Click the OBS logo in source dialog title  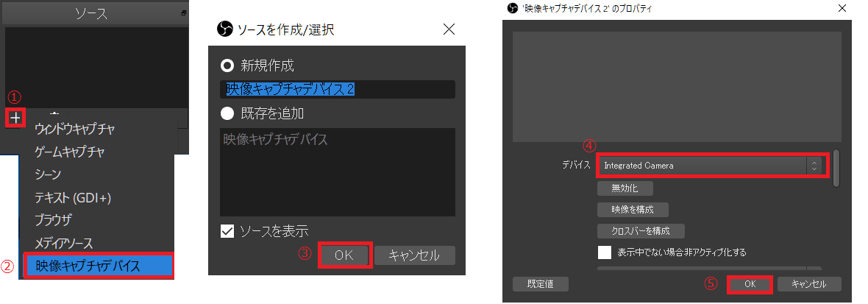coord(225,29)
